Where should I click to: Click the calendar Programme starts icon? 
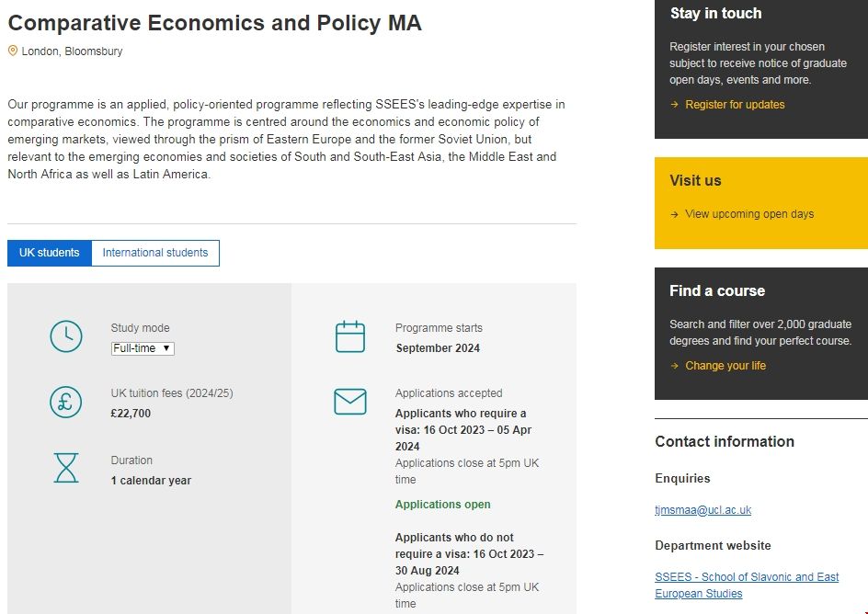[350, 336]
